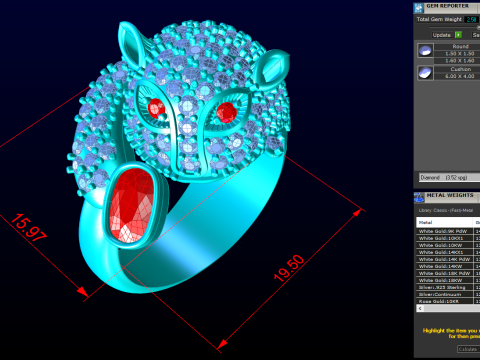Click the green arrow next to Update
The width and height of the screenshot is (480, 360).
tap(459, 35)
